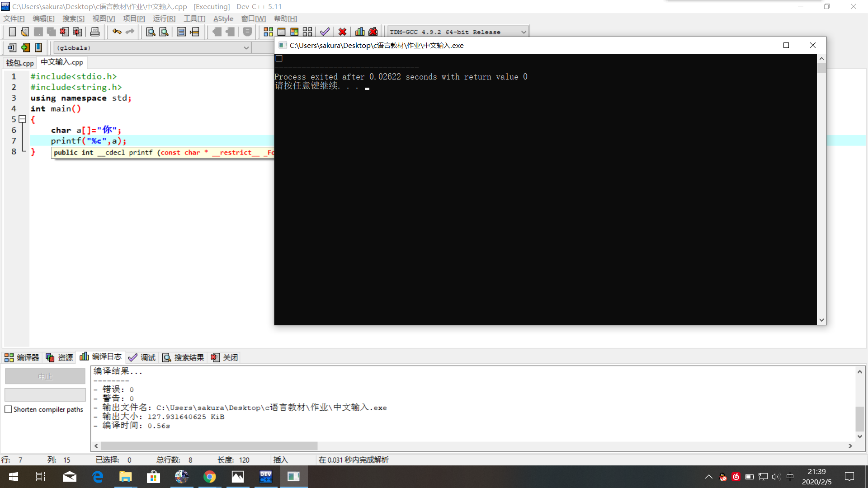The height and width of the screenshot is (488, 868).
Task: Click the green plus insert icon
Action: point(25,47)
